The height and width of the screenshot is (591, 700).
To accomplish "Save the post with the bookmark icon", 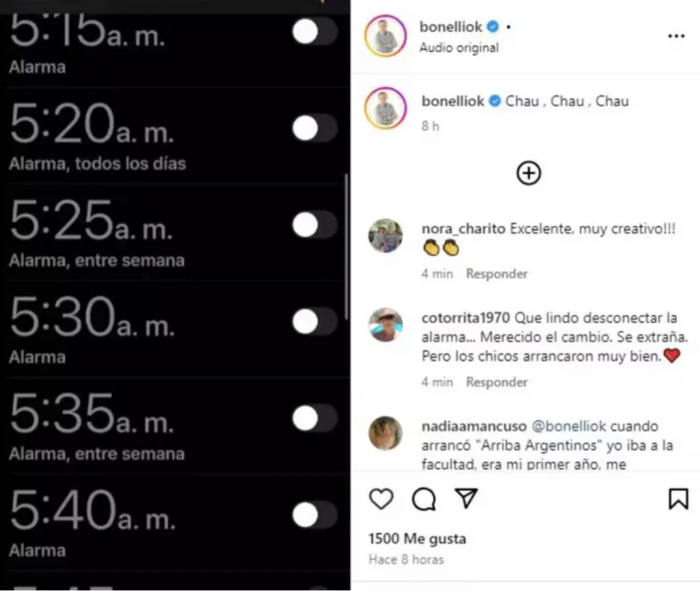I will coord(678,499).
